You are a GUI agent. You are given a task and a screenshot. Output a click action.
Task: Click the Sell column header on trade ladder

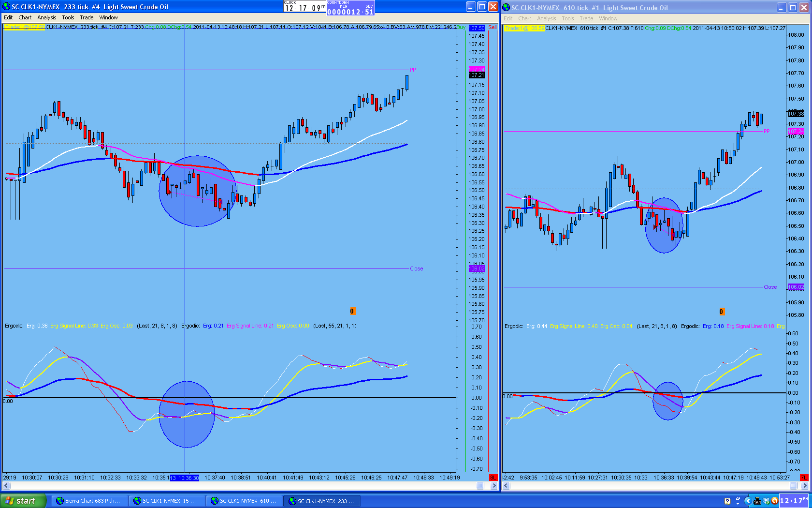pos(493,27)
